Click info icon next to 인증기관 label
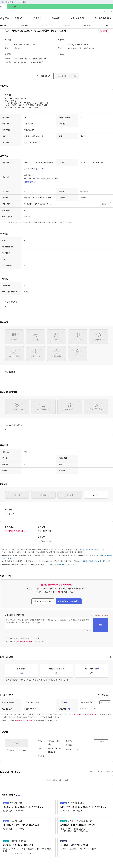Image resolution: width=113 pixels, height=868 pixels. click(66, 703)
